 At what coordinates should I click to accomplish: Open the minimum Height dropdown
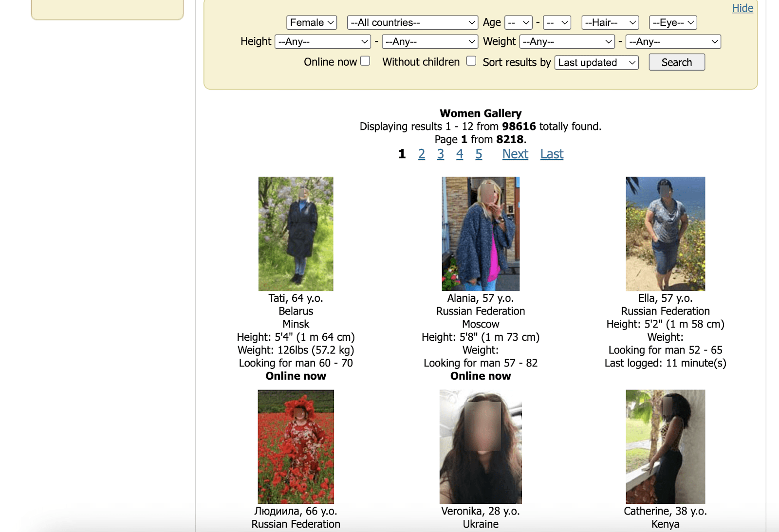point(323,42)
